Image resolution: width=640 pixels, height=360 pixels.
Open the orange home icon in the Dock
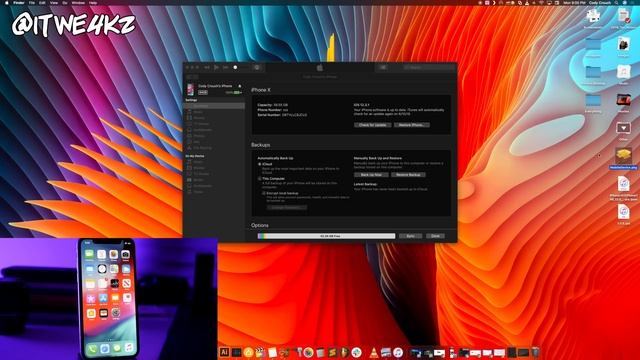[x=248, y=352]
